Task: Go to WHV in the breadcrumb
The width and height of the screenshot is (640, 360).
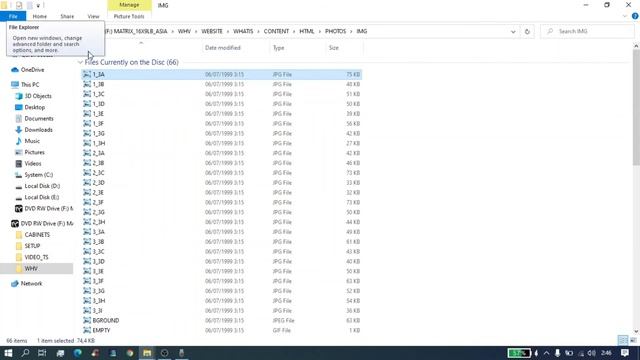Action: click(184, 31)
